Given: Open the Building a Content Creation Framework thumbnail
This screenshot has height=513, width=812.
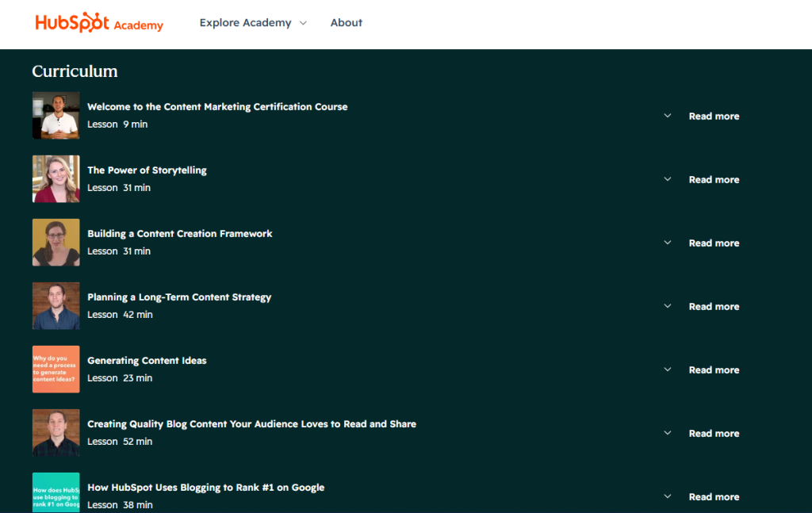Looking at the screenshot, I should point(56,243).
